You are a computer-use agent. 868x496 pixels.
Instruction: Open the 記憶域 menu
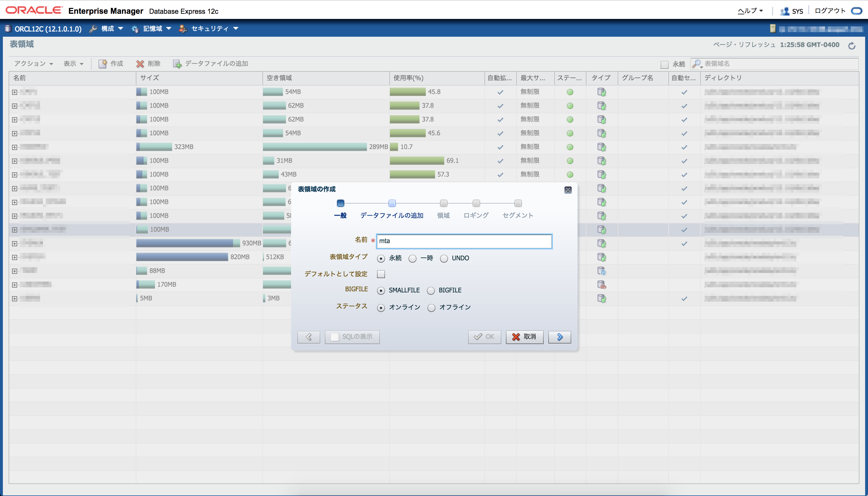click(x=152, y=29)
